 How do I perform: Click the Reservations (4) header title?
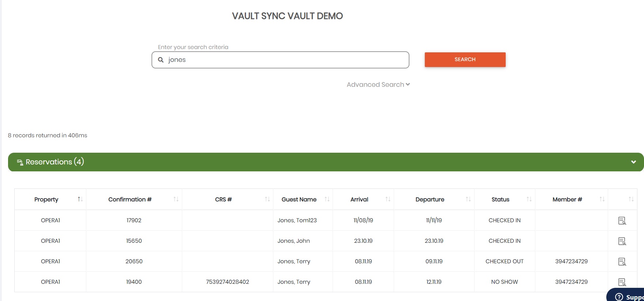55,162
